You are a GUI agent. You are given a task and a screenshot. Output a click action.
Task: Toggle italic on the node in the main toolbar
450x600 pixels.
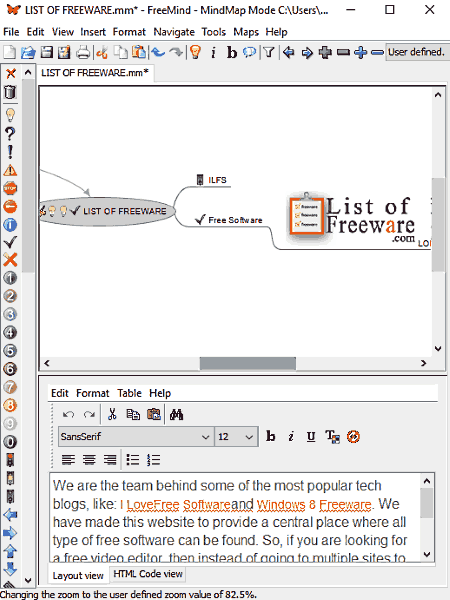tap(213, 52)
